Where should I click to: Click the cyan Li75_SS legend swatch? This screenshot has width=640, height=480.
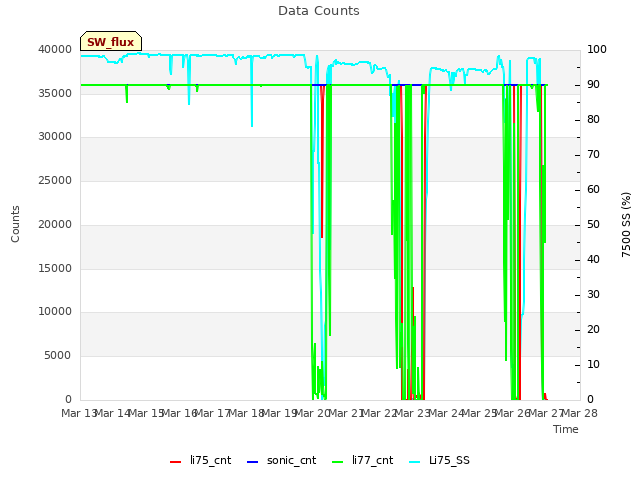click(x=414, y=462)
